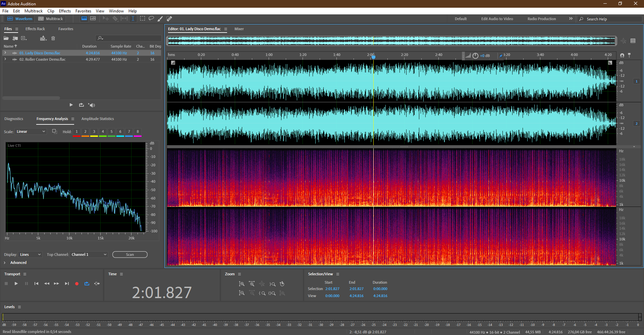
Task: Play the file in Files panel preview
Action: point(71,105)
